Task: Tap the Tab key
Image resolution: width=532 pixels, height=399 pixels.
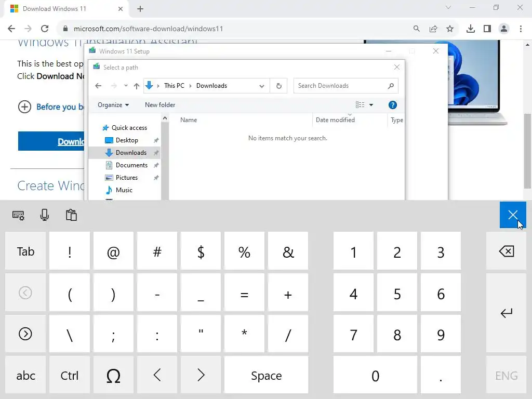Action: (x=25, y=251)
